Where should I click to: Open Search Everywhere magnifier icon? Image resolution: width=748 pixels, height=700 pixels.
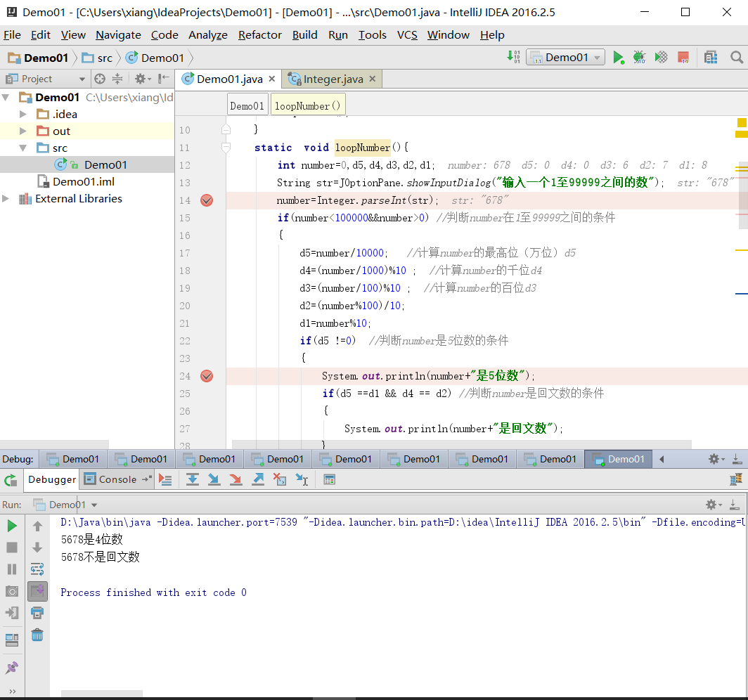(737, 58)
